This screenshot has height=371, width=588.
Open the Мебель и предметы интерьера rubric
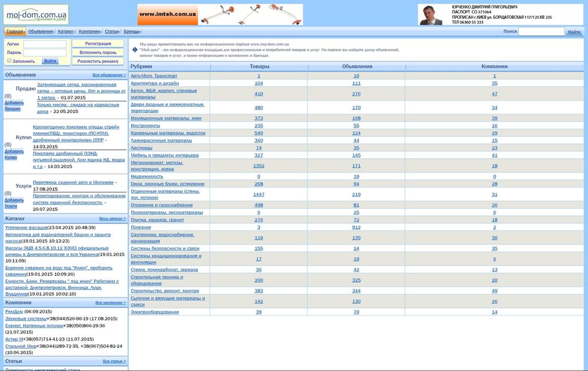pos(165,155)
